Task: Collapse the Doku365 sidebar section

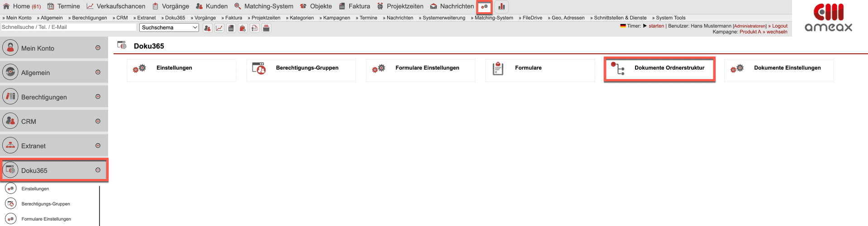Action: [98, 170]
